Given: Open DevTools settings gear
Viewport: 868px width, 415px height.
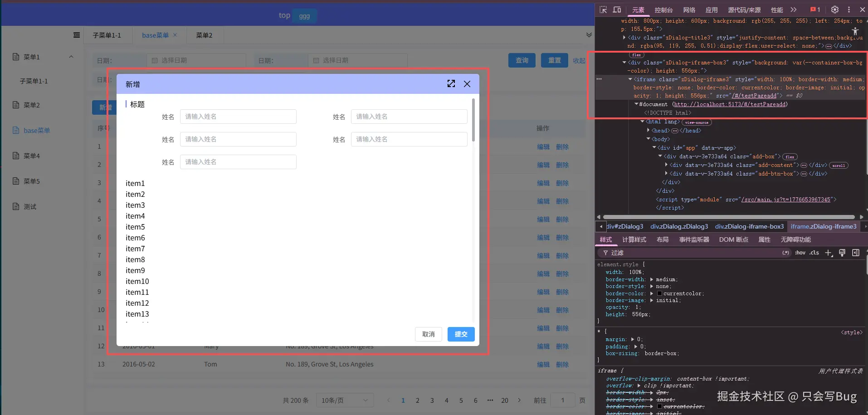Looking at the screenshot, I should (835, 10).
